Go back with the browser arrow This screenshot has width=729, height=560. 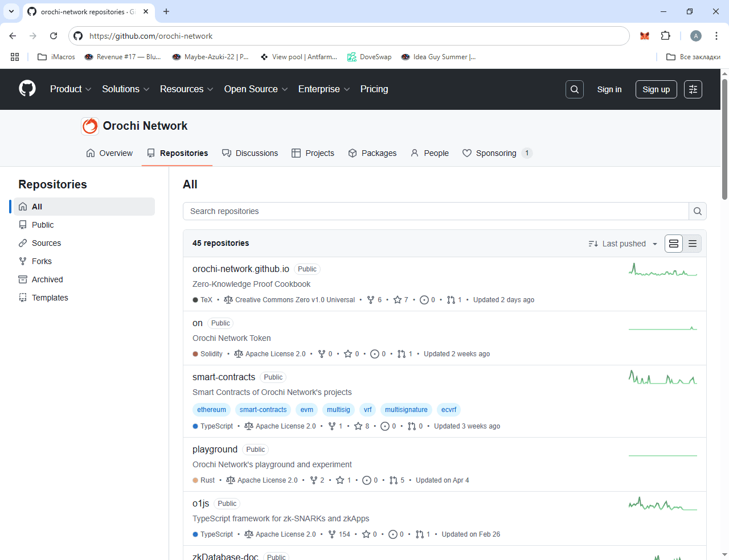point(13,36)
